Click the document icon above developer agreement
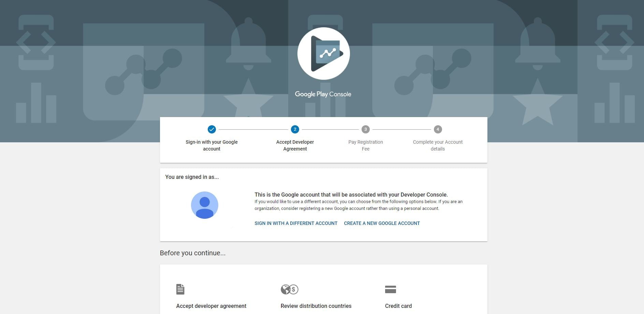This screenshot has height=314, width=644. 180,289
